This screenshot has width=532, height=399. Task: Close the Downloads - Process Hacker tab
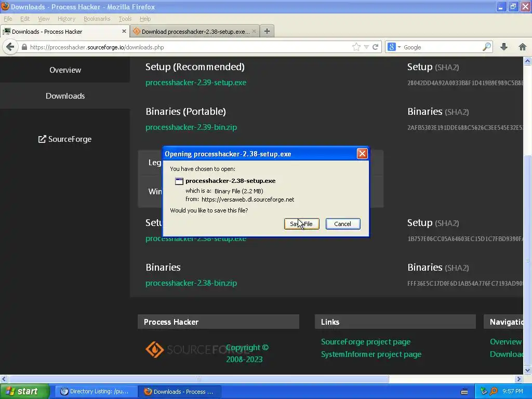pyautogui.click(x=124, y=31)
